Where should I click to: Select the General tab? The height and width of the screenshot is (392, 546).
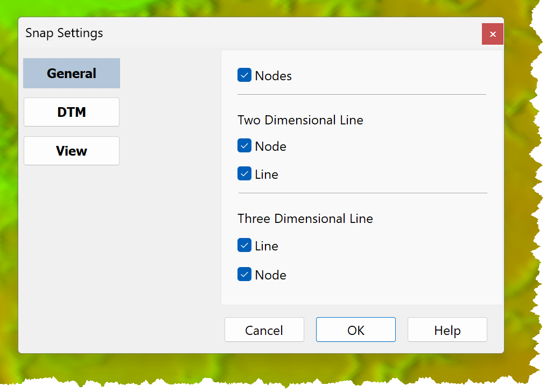pos(72,73)
